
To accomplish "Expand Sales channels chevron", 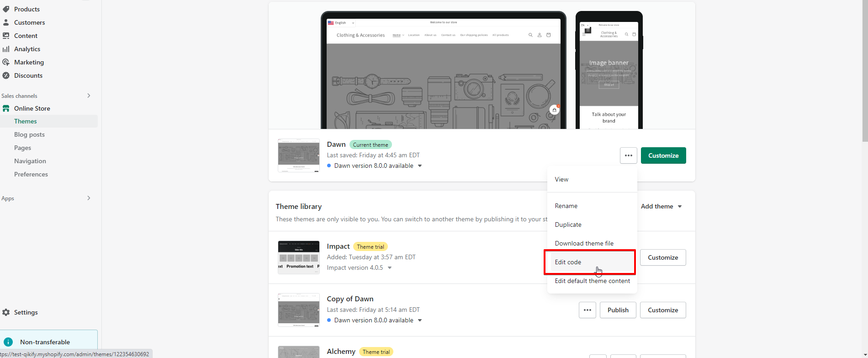I will pyautogui.click(x=89, y=96).
